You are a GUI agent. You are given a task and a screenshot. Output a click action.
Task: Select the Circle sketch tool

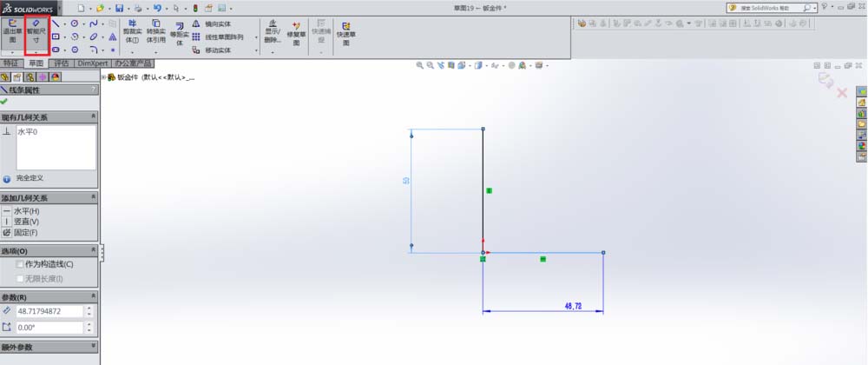[x=74, y=23]
